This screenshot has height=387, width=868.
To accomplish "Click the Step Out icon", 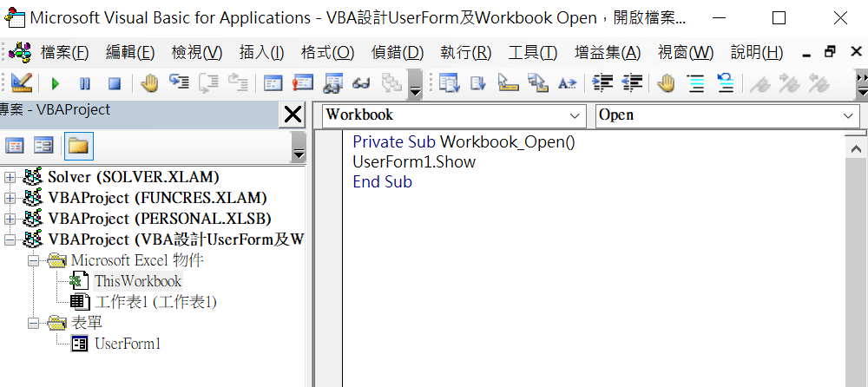I will point(238,83).
